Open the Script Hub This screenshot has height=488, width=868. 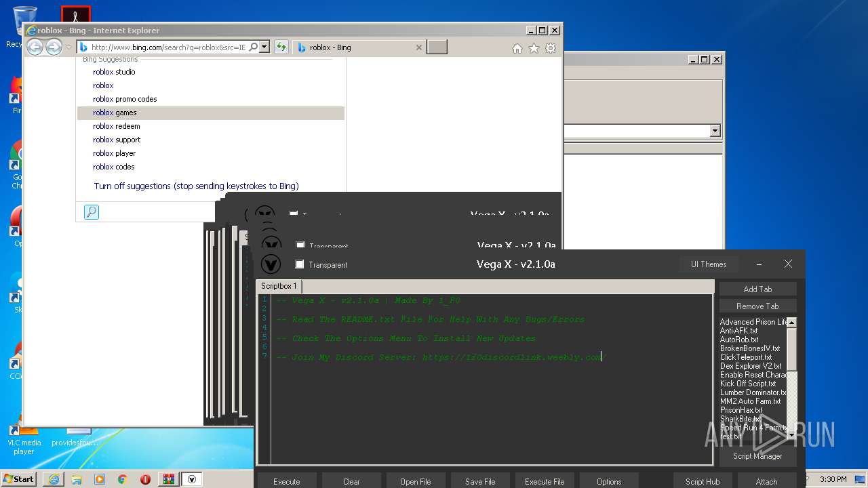pos(703,481)
